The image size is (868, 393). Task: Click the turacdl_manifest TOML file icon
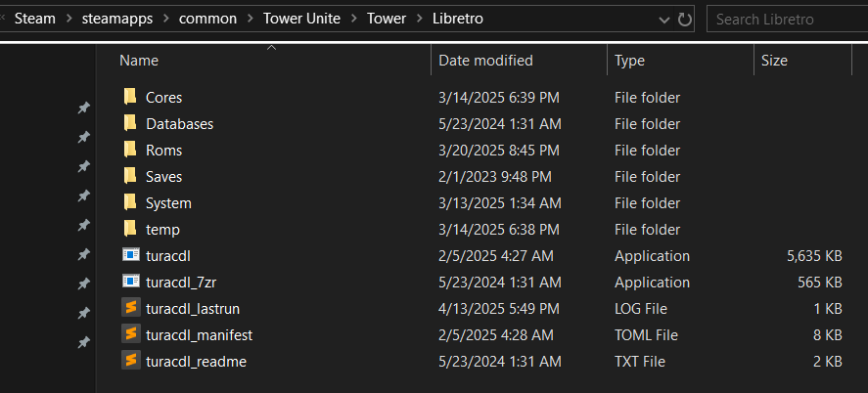click(x=131, y=334)
